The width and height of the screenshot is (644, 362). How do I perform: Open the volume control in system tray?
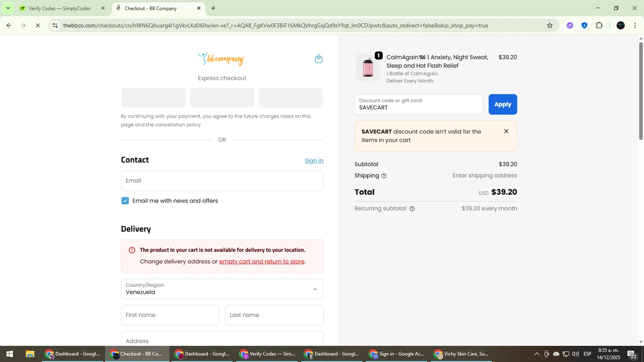click(x=575, y=354)
